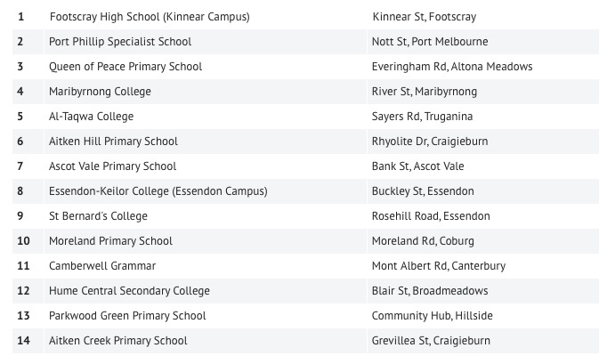Click Aitken Hill Primary School
This screenshot has width=599, height=364.
click(x=113, y=142)
